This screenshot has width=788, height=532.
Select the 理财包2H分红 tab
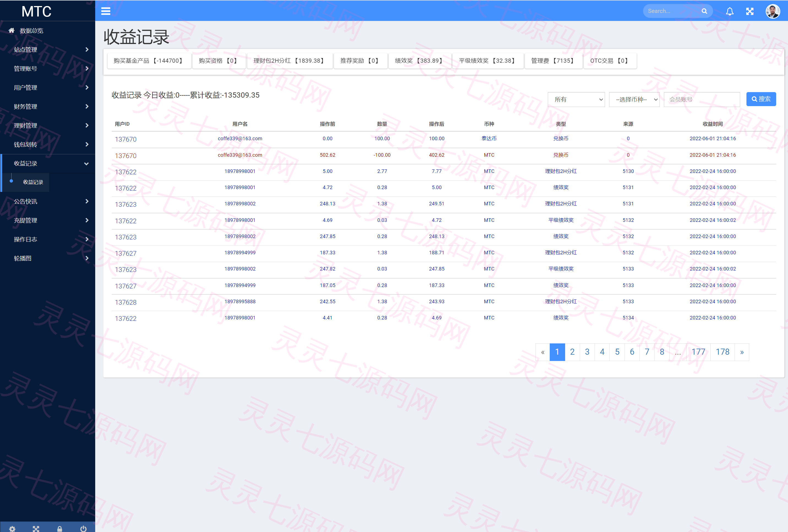click(289, 61)
